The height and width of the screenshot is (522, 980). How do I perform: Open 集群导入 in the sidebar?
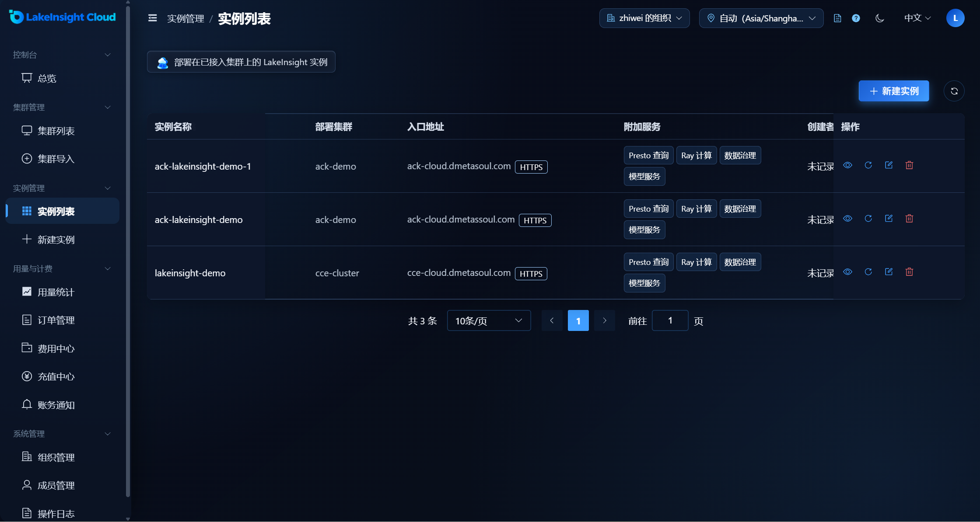pyautogui.click(x=62, y=159)
